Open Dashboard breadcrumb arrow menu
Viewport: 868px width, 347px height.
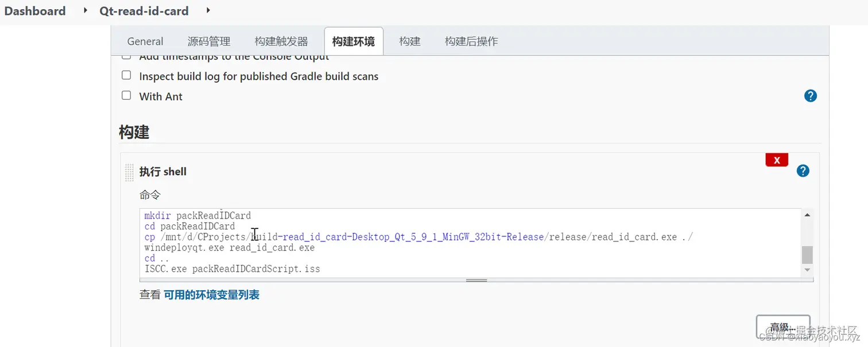[86, 10]
